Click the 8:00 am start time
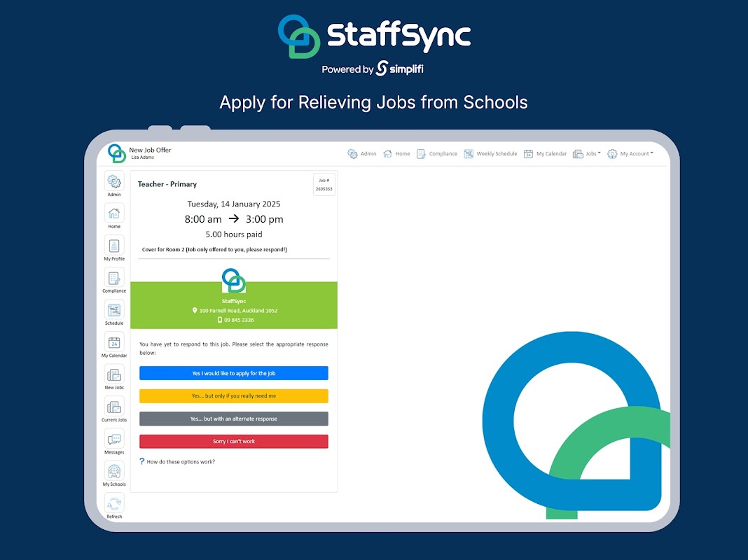This screenshot has width=748, height=560. (x=203, y=219)
